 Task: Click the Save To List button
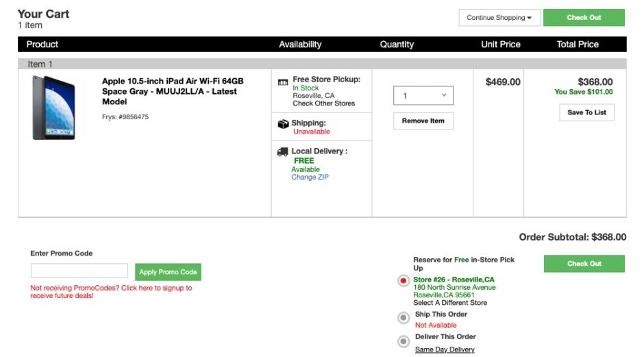click(586, 112)
